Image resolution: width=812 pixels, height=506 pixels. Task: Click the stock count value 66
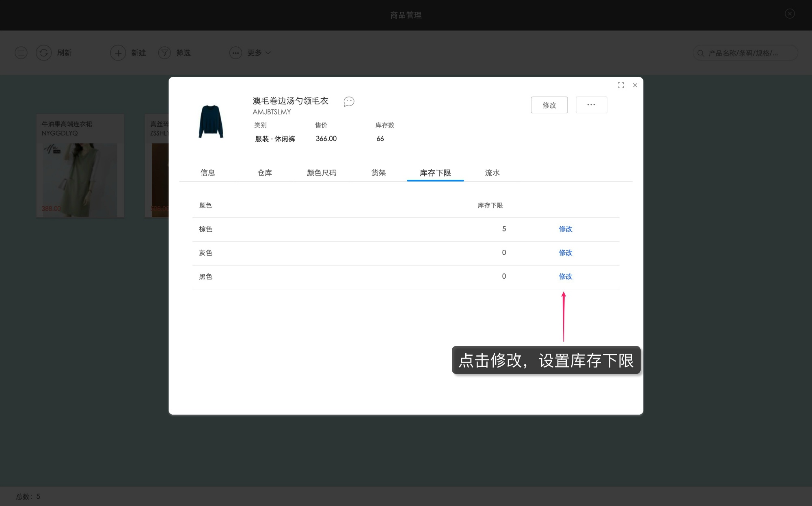coord(380,138)
